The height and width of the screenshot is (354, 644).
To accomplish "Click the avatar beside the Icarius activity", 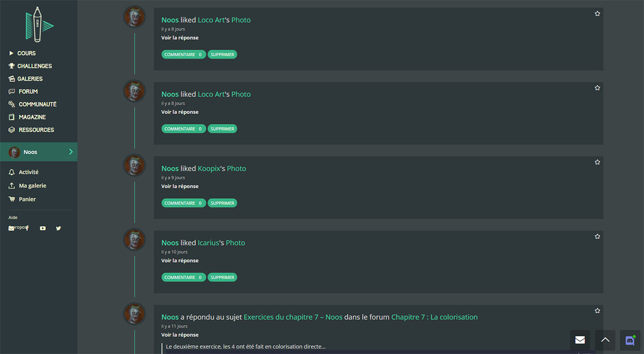I will pyautogui.click(x=134, y=240).
